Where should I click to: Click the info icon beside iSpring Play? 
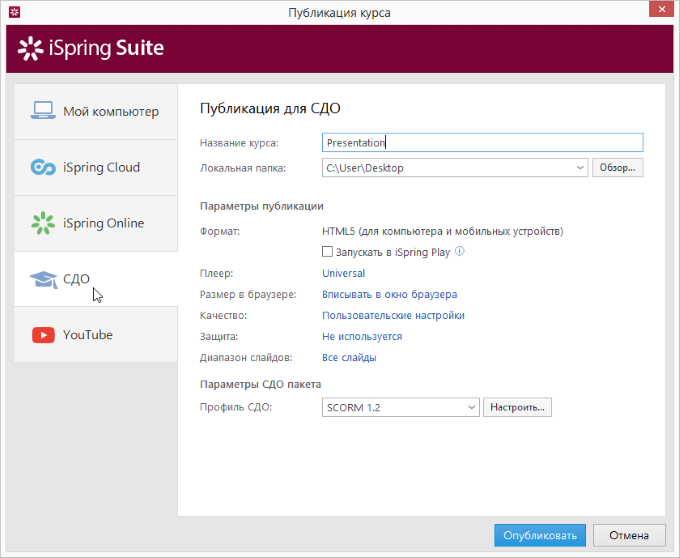460,251
